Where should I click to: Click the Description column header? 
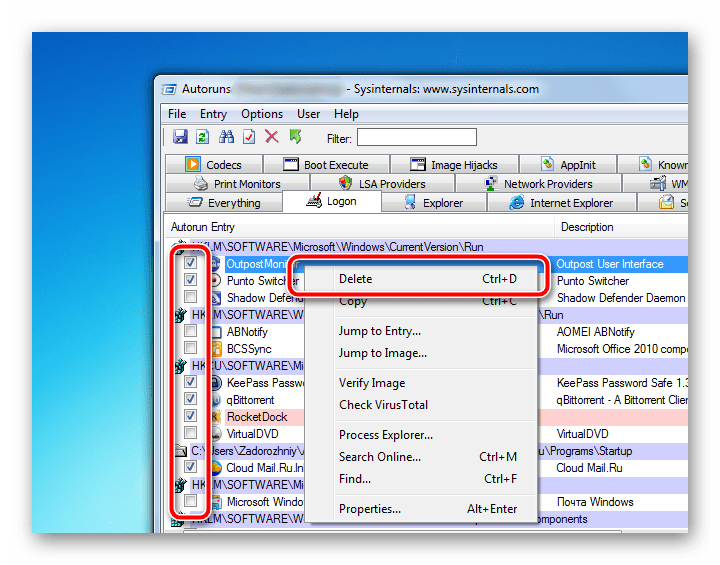click(x=621, y=227)
